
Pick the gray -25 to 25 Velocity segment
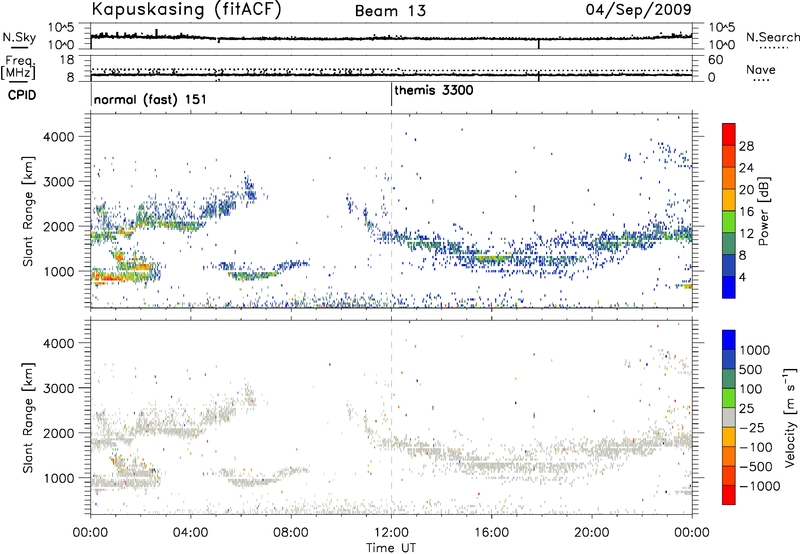pos(729,417)
